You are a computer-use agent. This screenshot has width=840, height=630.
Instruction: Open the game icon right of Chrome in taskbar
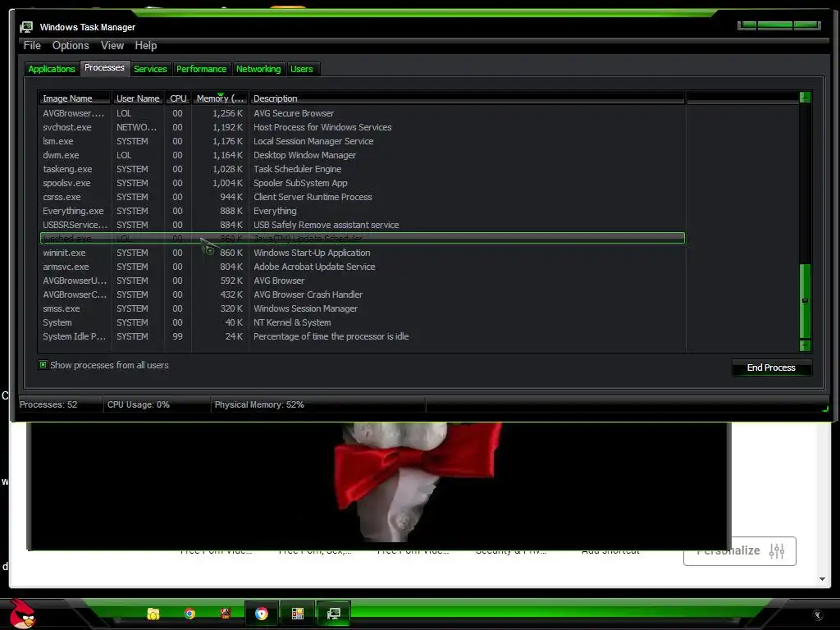(225, 614)
